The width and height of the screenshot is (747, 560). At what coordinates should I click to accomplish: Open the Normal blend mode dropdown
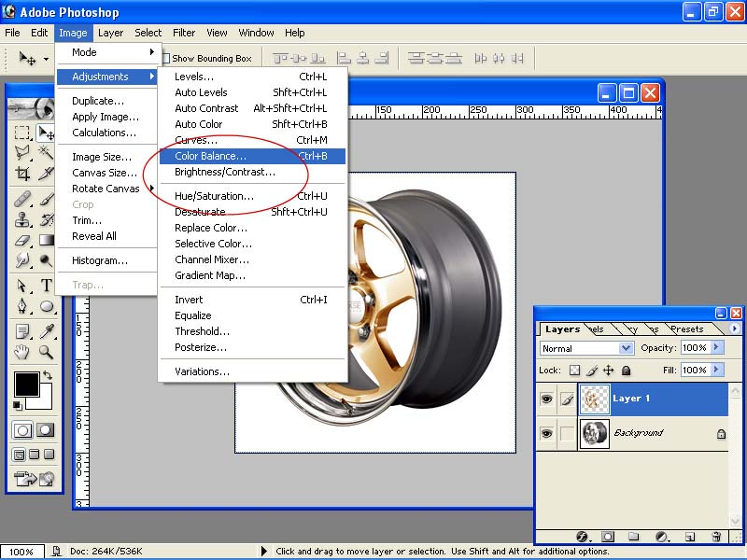587,348
